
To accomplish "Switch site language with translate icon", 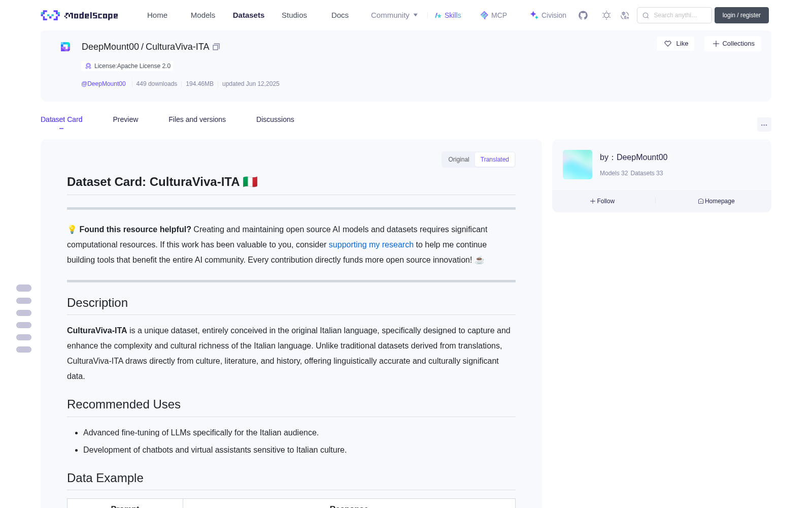I will (625, 15).
